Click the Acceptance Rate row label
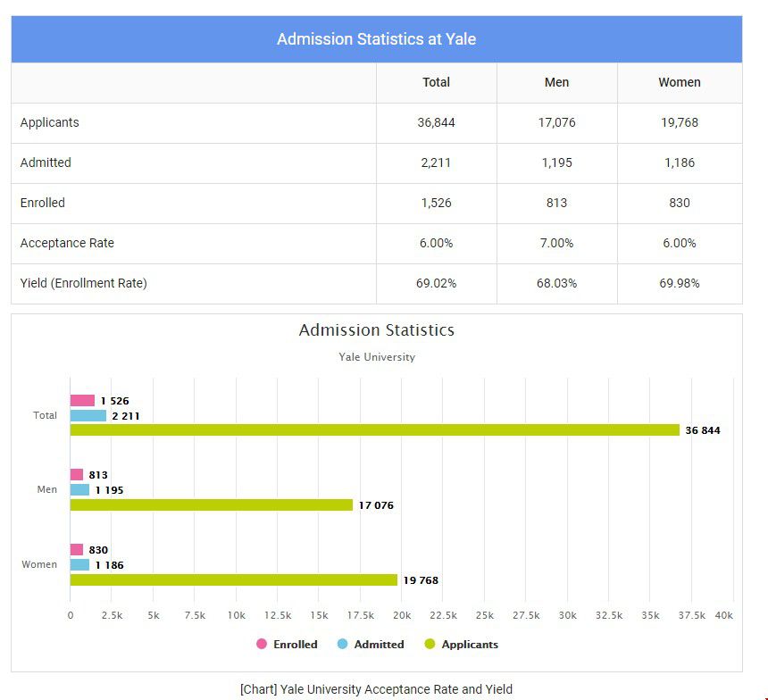 coord(67,243)
